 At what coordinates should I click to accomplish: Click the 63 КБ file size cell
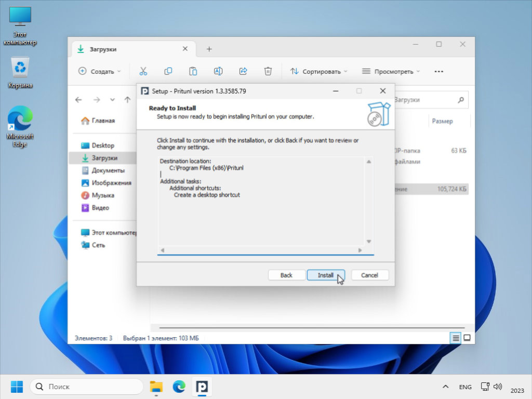coord(458,151)
